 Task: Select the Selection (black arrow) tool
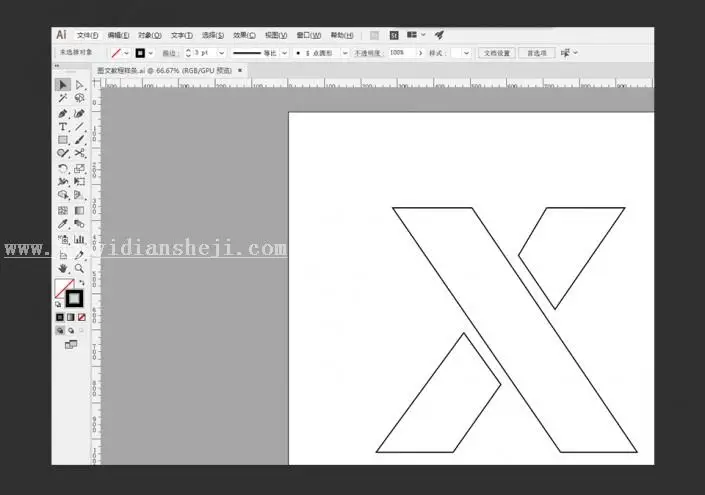(62, 85)
